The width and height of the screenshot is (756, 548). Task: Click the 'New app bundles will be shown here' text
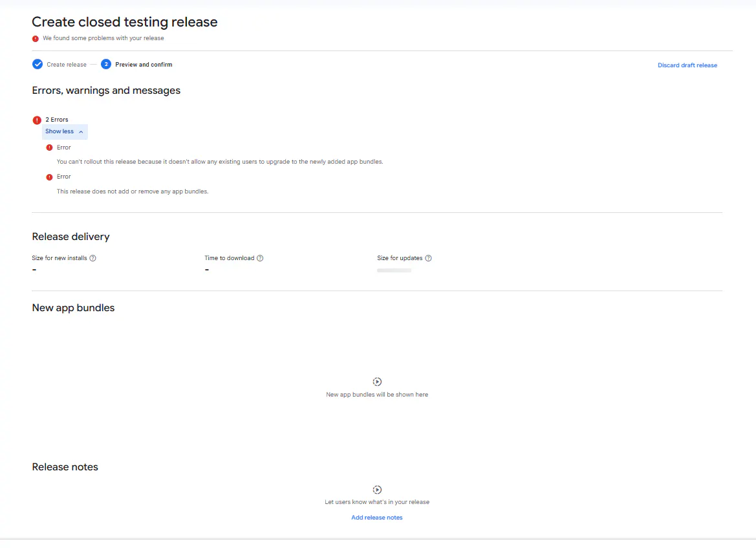(x=377, y=395)
